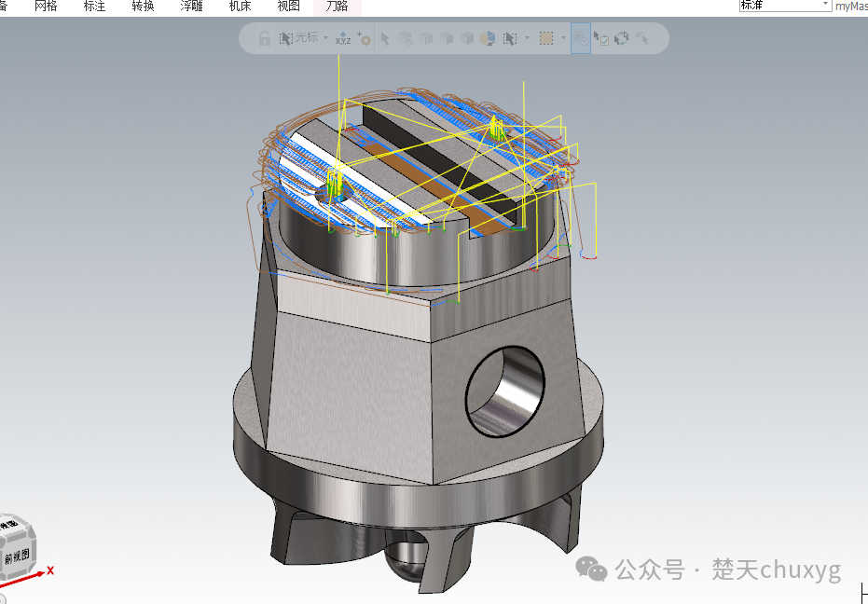The height and width of the screenshot is (604, 868).
Task: Expand the selection method dropdown arrow
Action: coord(527,38)
